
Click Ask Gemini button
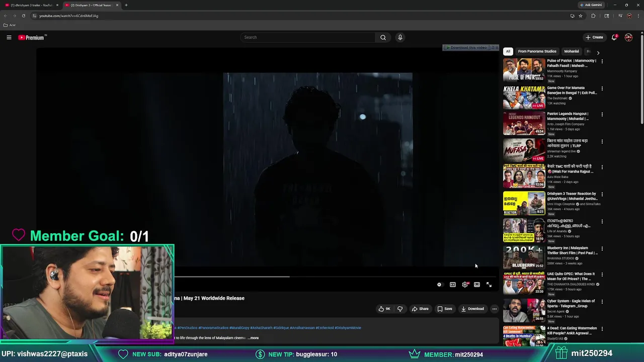[x=591, y=5]
